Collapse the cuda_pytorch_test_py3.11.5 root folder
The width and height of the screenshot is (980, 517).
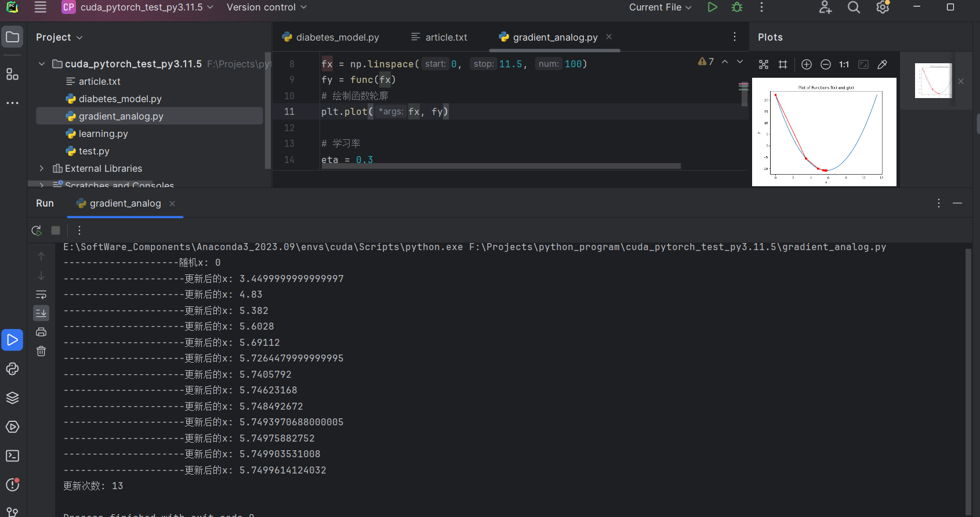(42, 64)
